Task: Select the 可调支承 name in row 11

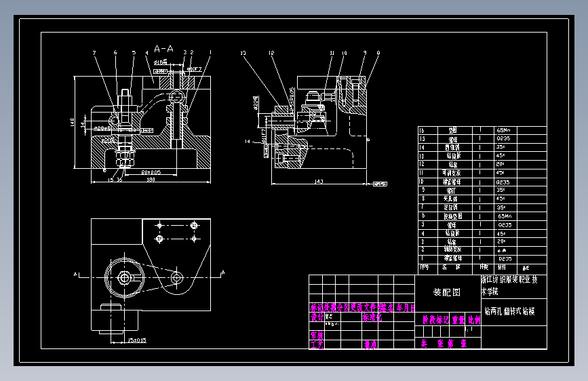Action: [452, 174]
